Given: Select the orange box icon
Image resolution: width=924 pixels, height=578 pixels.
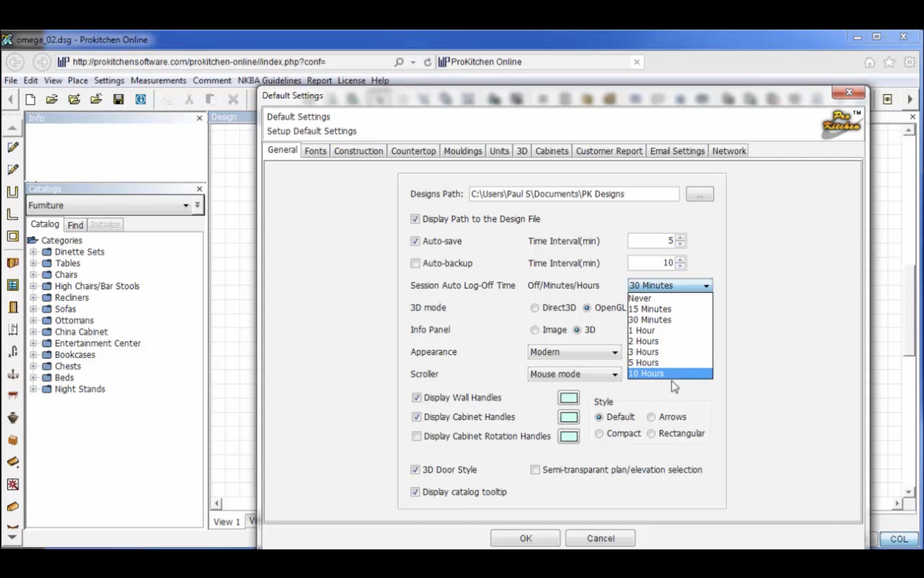Looking at the screenshot, I should [x=12, y=440].
